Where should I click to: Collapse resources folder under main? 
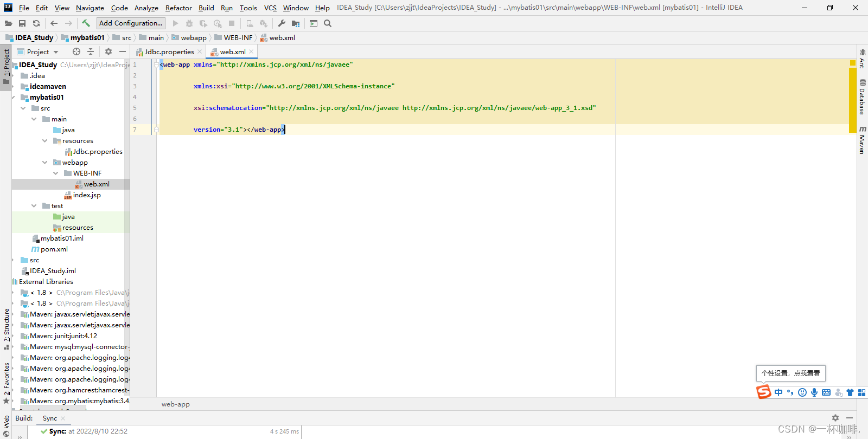click(45, 141)
